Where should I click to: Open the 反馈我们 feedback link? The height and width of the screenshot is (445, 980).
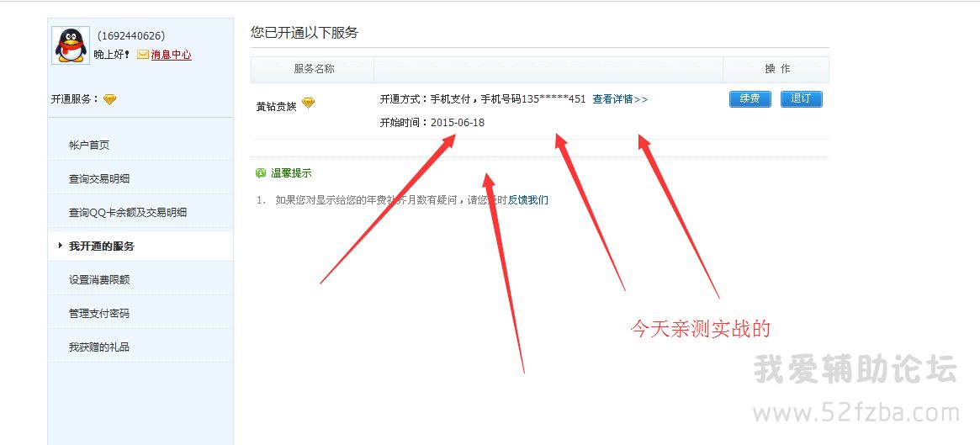click(x=528, y=200)
